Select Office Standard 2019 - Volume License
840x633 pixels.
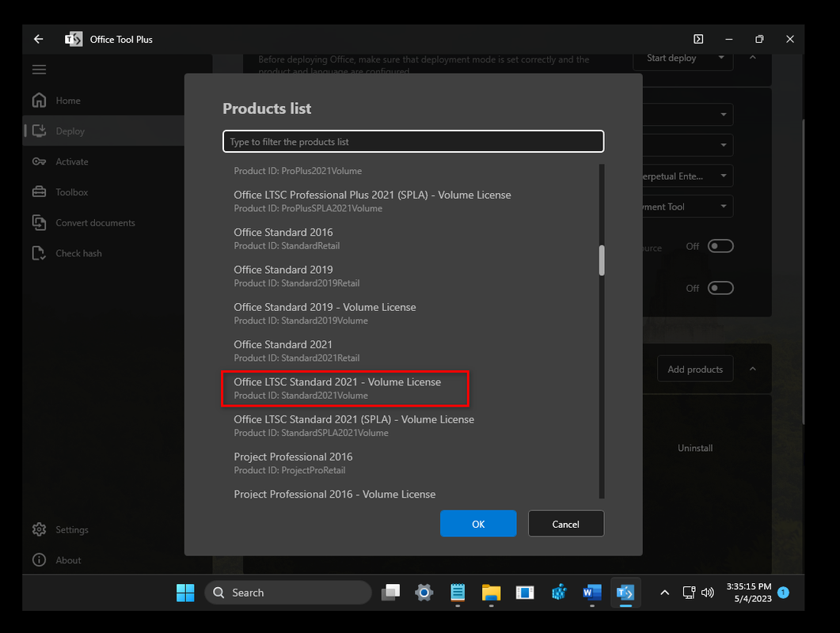coord(413,314)
